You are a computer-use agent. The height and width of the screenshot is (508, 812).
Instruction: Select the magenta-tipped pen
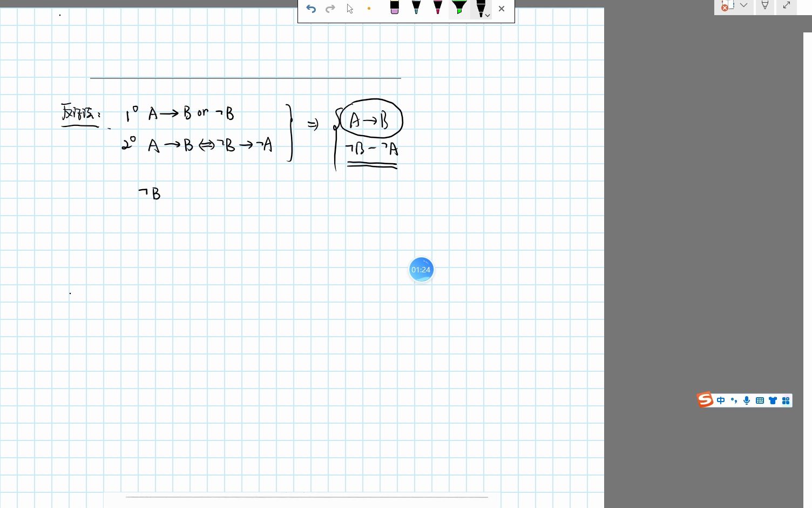(438, 8)
